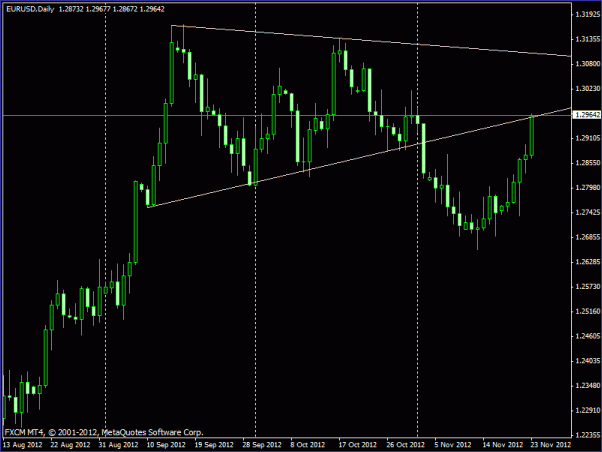The width and height of the screenshot is (602, 452).
Task: Click the 23 Nov 2012 date label
Action: pos(551,445)
